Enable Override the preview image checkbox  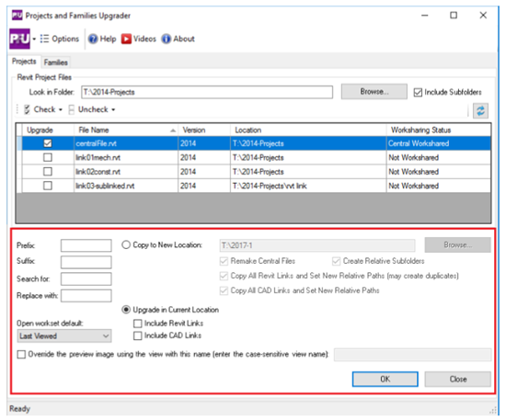[21, 355]
